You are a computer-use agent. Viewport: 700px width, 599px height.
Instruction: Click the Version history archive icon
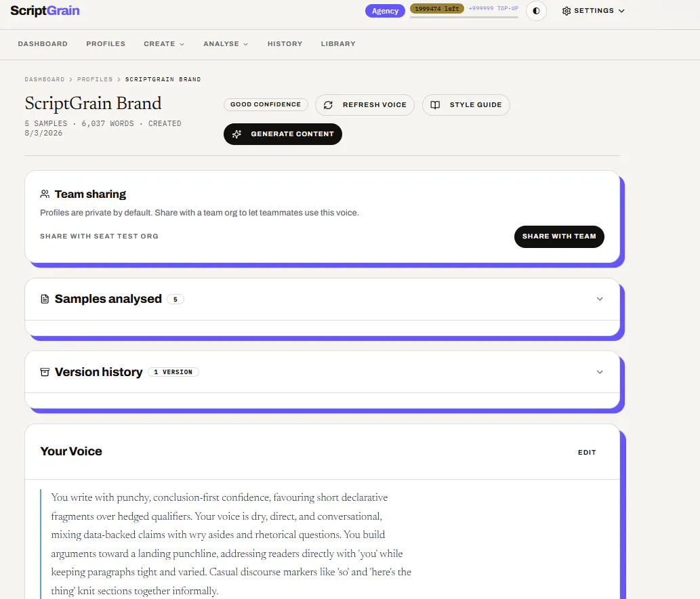coord(45,372)
